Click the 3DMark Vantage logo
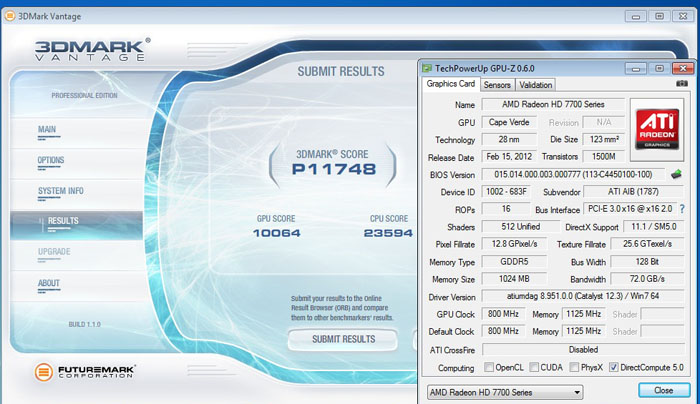This screenshot has width=700, height=404. (x=92, y=50)
